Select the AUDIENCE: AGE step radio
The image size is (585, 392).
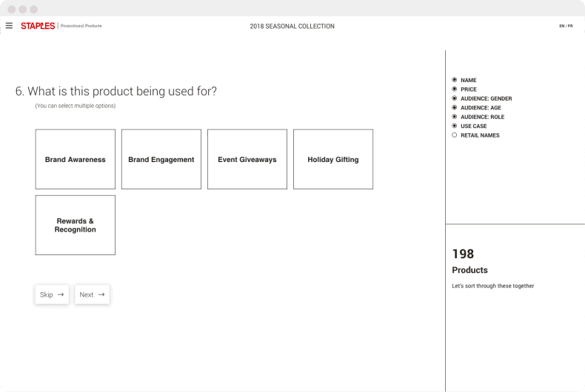455,107
